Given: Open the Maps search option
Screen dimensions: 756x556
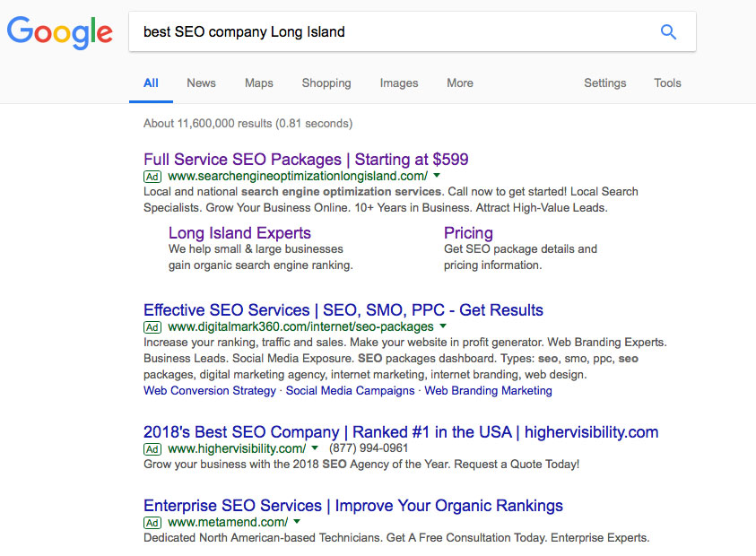Looking at the screenshot, I should coord(258,83).
